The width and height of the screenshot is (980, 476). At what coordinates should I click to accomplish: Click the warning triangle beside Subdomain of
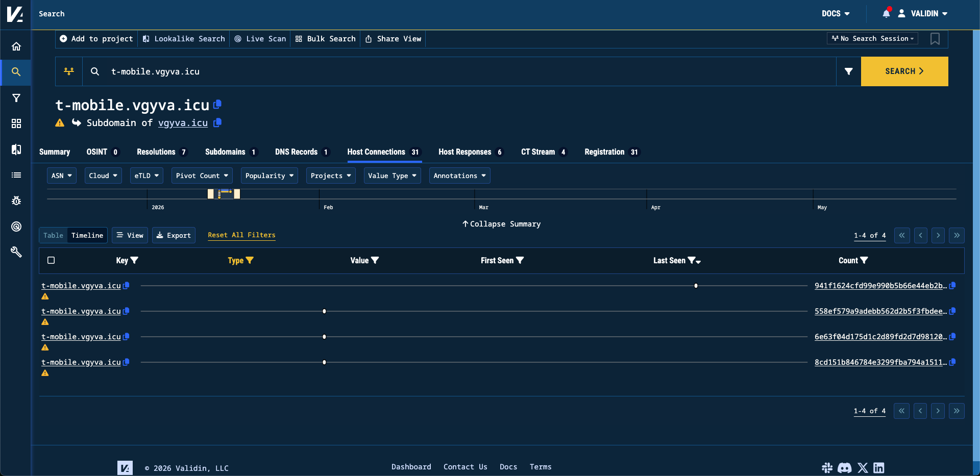pos(60,122)
